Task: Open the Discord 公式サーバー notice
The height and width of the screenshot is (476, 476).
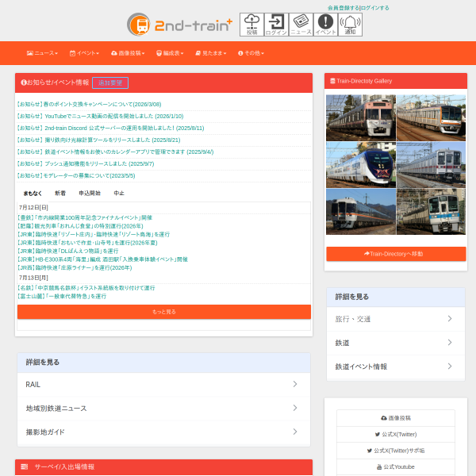Action: click(x=110, y=128)
